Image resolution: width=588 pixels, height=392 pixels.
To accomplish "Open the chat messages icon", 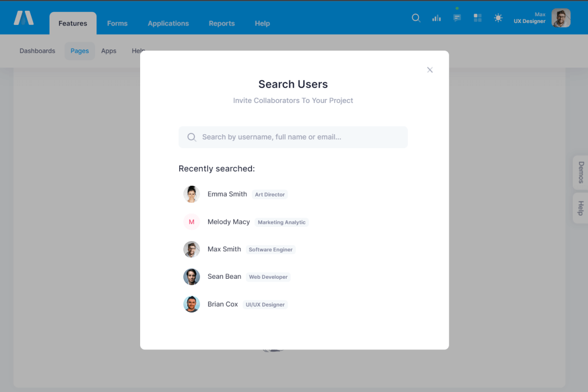I will tap(457, 18).
